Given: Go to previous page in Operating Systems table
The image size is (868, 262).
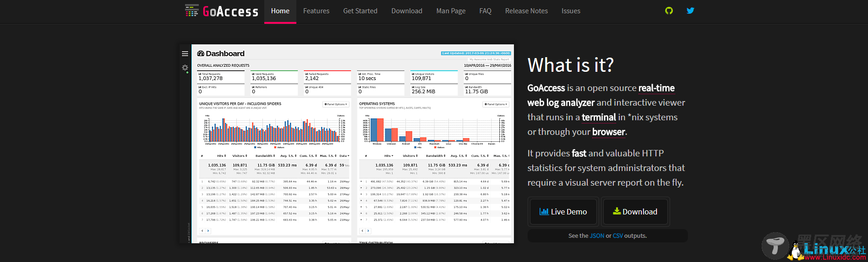Looking at the screenshot, I should (362, 231).
